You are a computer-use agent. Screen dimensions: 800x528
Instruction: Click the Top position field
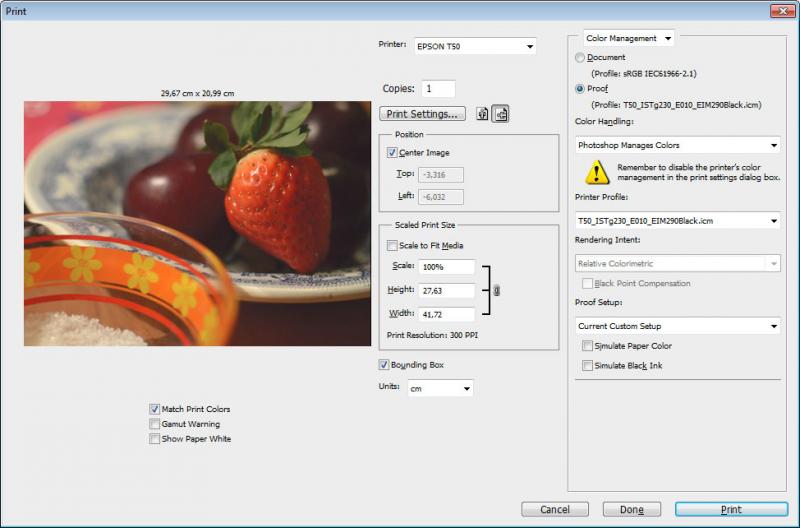441,175
